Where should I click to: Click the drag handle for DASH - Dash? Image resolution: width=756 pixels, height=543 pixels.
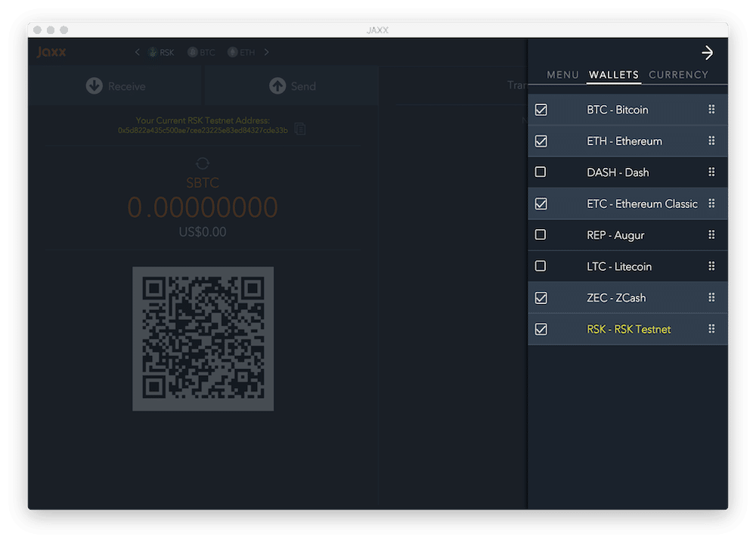[711, 172]
